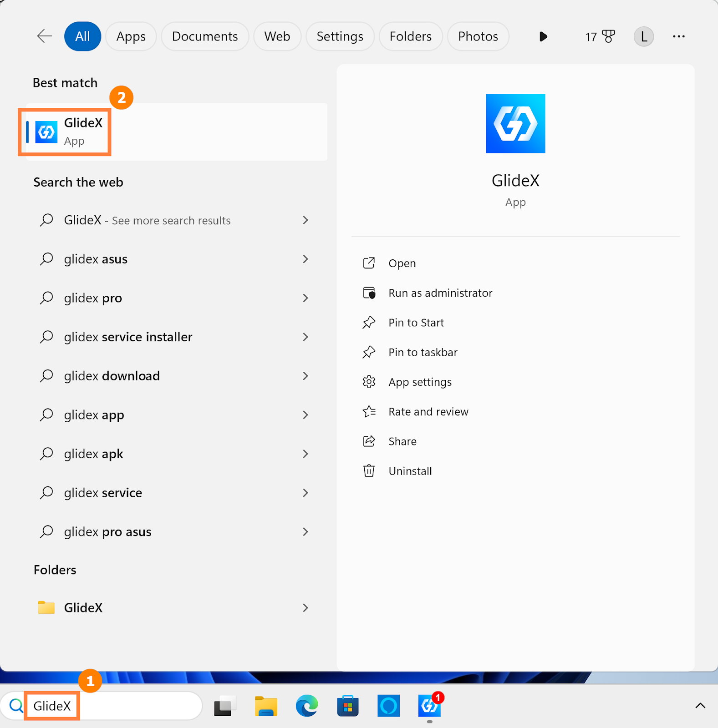Launch Microsoft Edge from the taskbar
This screenshot has width=718, height=728.
[307, 706]
